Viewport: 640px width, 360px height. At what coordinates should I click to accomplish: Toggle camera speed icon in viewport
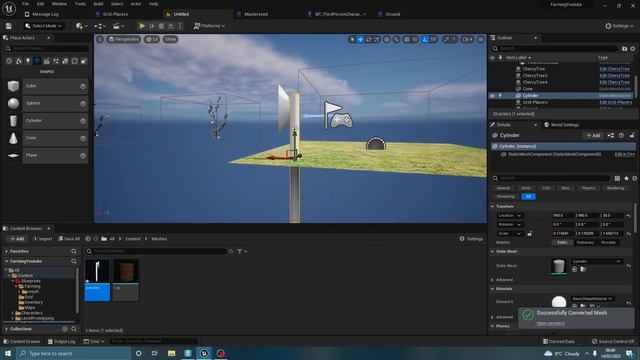(x=467, y=40)
